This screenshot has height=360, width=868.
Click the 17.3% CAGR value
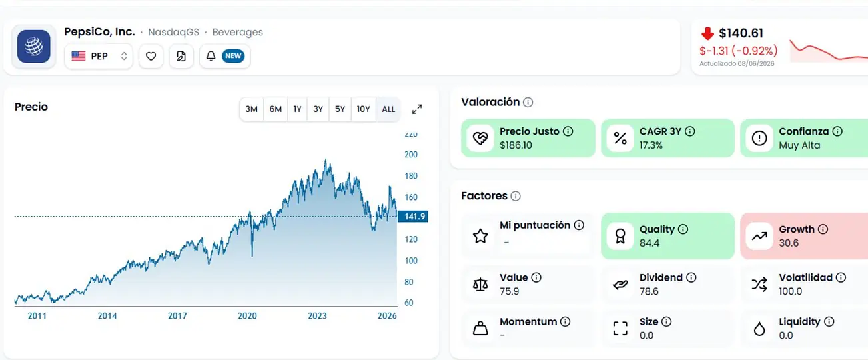point(651,145)
